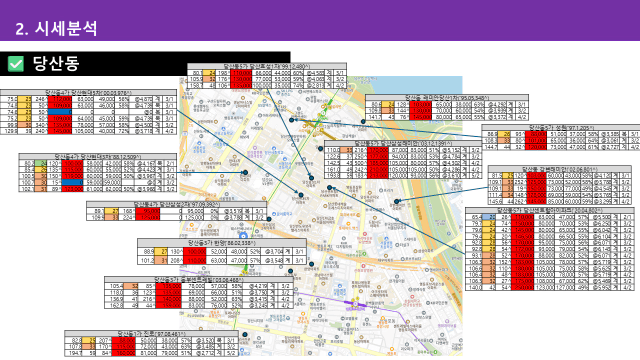Click the '105,000' cell in 당산현대5차 last row

point(83,131)
